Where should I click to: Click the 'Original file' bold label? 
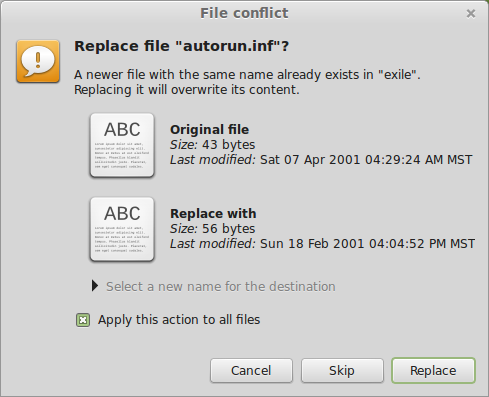point(209,129)
